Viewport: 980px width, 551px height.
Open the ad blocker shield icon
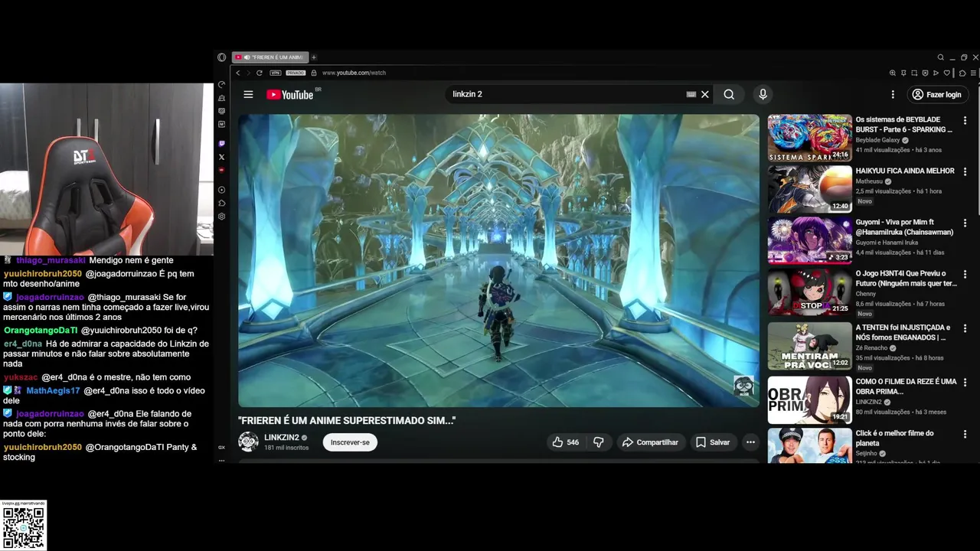(925, 73)
